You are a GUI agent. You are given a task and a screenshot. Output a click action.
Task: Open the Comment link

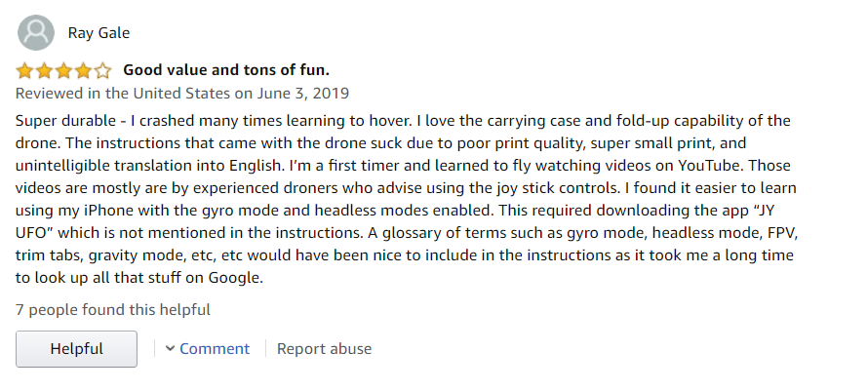click(215, 348)
